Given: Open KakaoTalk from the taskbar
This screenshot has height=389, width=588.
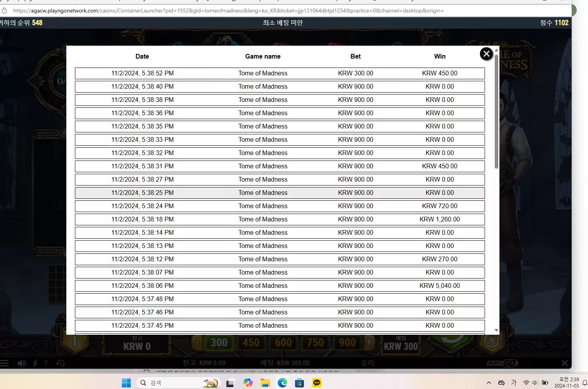Looking at the screenshot, I should point(317,383).
